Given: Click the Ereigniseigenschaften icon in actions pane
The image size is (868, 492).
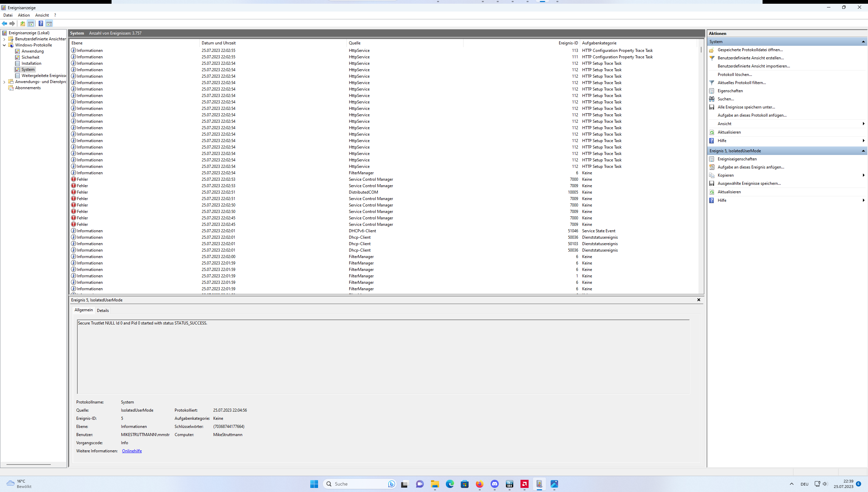Looking at the screenshot, I should click(x=712, y=159).
